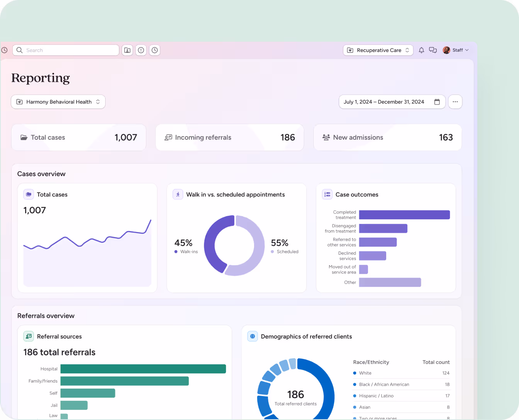
Task: Toggle the Scheduled legend dot
Action: tap(271, 251)
